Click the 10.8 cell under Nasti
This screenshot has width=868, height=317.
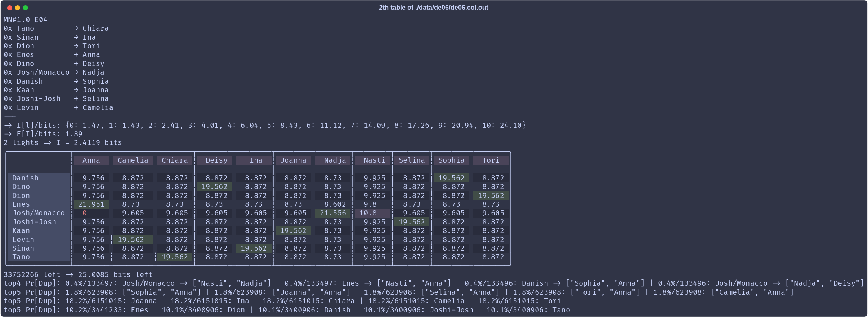pos(372,213)
